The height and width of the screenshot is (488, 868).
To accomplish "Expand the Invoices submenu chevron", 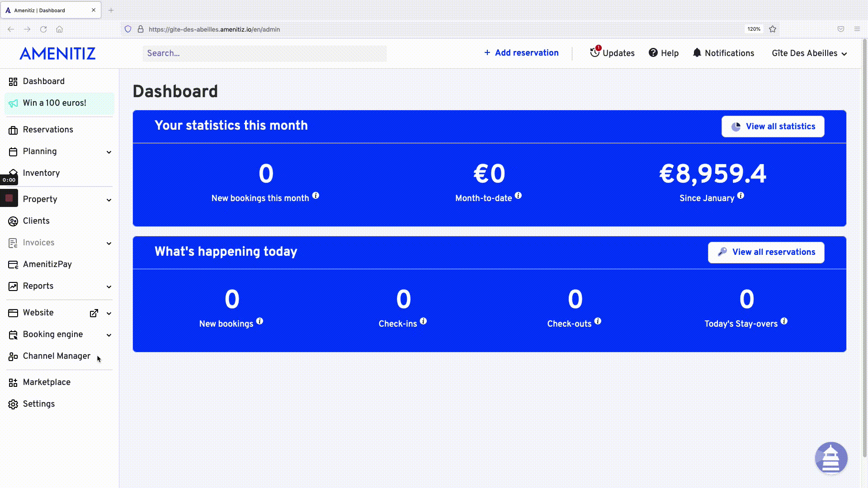I will pos(109,244).
